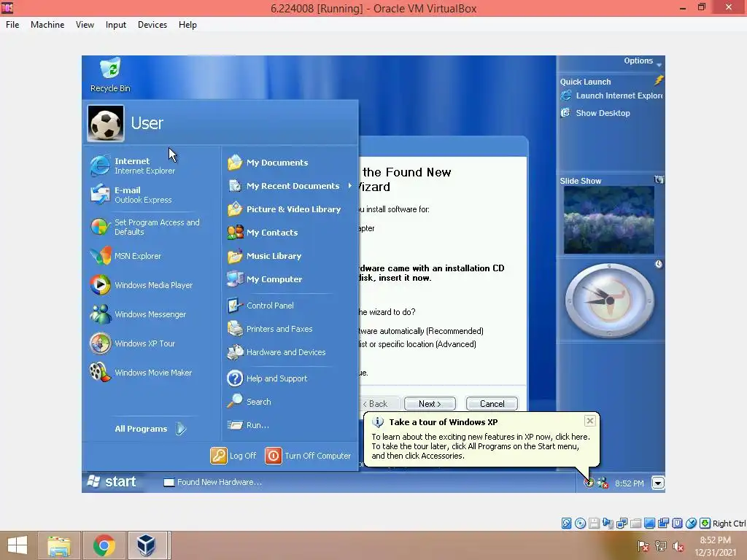Launch the Windows XP Tour item
747x560 pixels.
click(x=133, y=343)
